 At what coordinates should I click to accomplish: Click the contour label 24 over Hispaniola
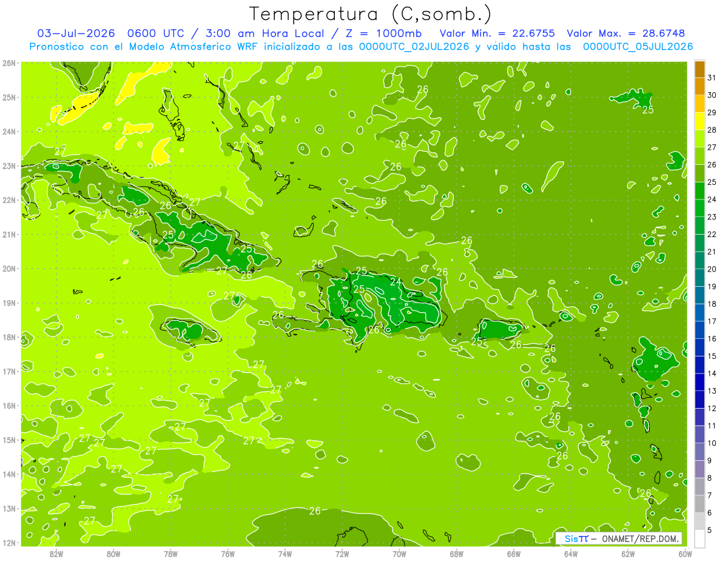(396, 281)
